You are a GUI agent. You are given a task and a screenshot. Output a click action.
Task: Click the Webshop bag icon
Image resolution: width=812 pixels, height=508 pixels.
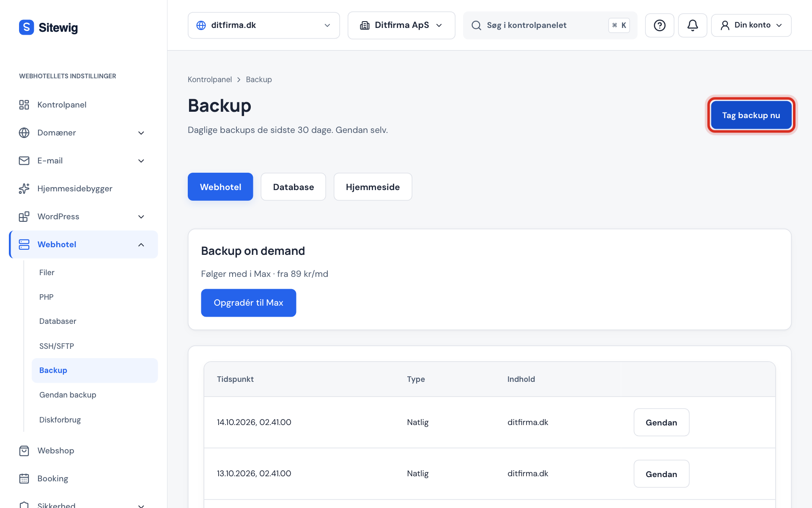coord(24,450)
